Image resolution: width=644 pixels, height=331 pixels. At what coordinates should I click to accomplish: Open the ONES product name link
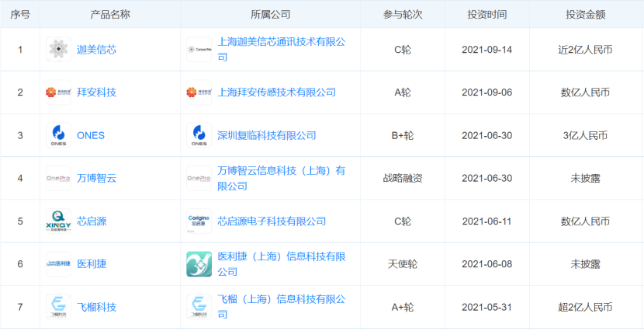[91, 135]
